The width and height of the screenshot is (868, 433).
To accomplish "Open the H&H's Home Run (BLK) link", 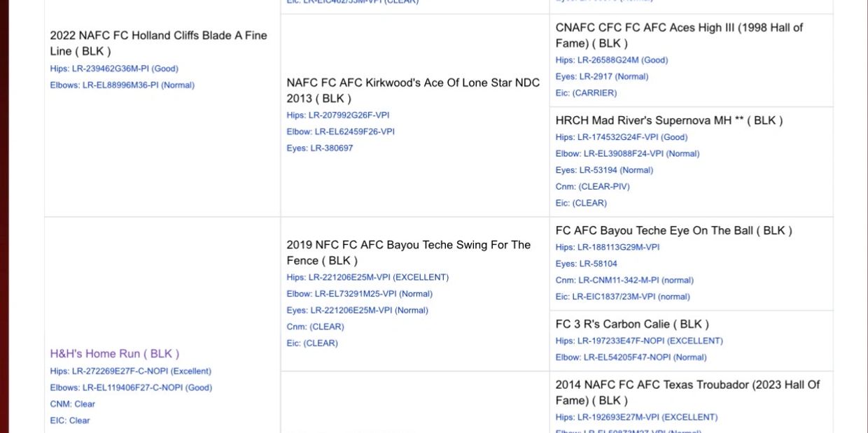I will click(x=114, y=354).
